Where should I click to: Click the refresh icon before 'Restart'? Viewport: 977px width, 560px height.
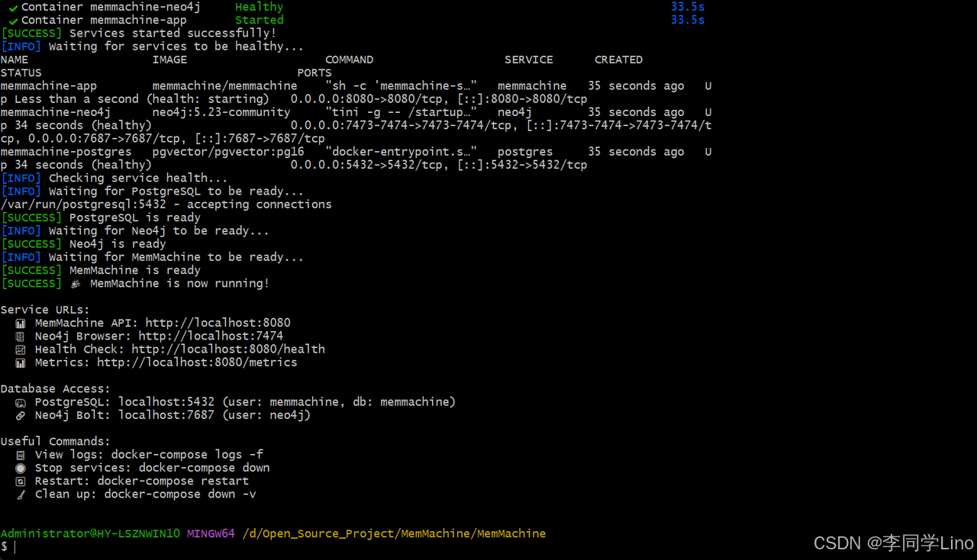coord(21,481)
